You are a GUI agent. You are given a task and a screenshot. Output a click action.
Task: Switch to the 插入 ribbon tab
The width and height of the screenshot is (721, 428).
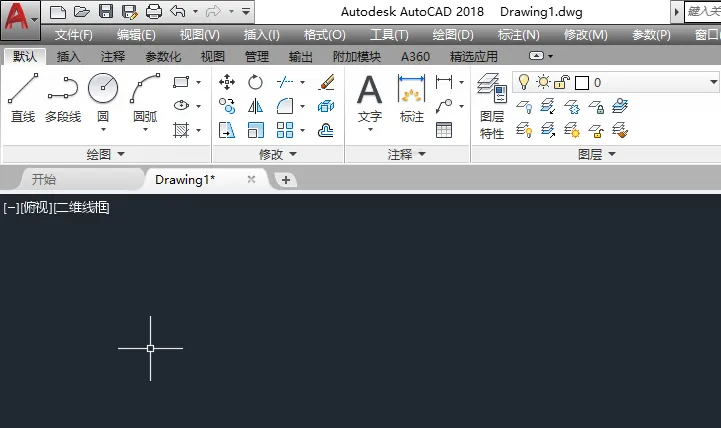69,57
